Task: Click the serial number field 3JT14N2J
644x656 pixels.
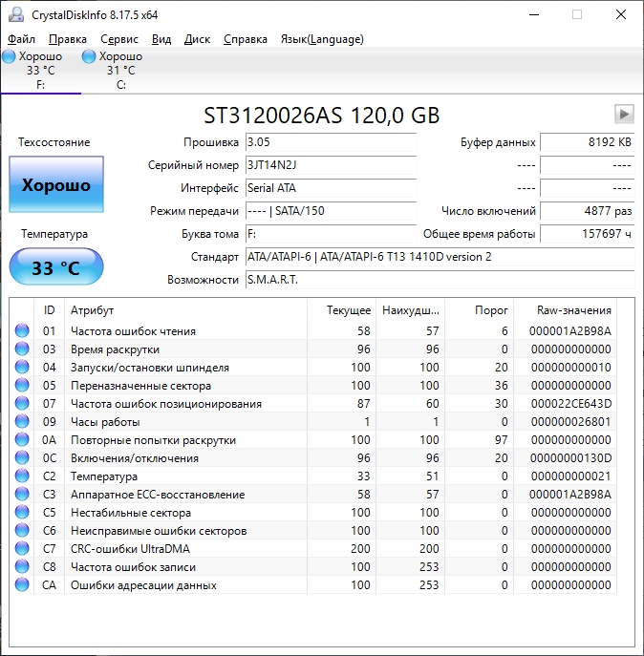Action: pyautogui.click(x=331, y=165)
